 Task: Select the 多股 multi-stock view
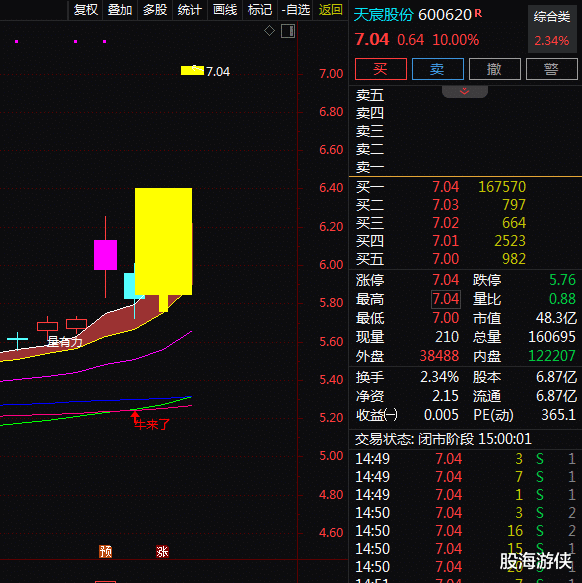pos(155,10)
